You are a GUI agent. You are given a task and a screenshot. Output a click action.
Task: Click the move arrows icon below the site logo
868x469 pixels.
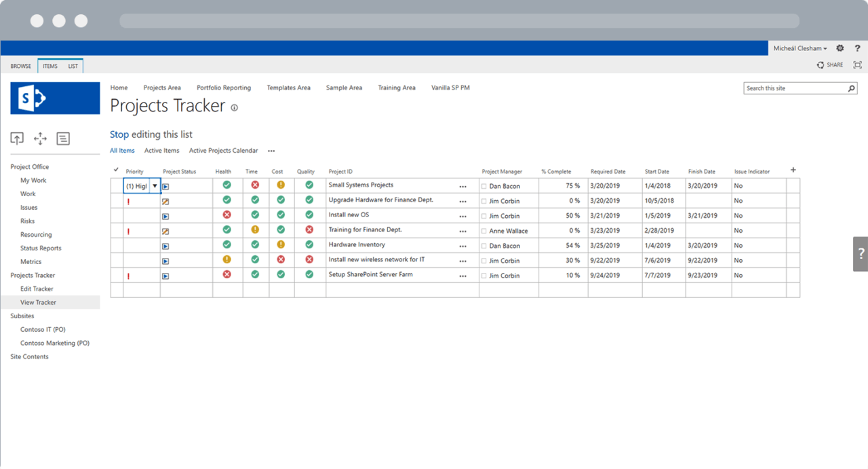click(40, 138)
